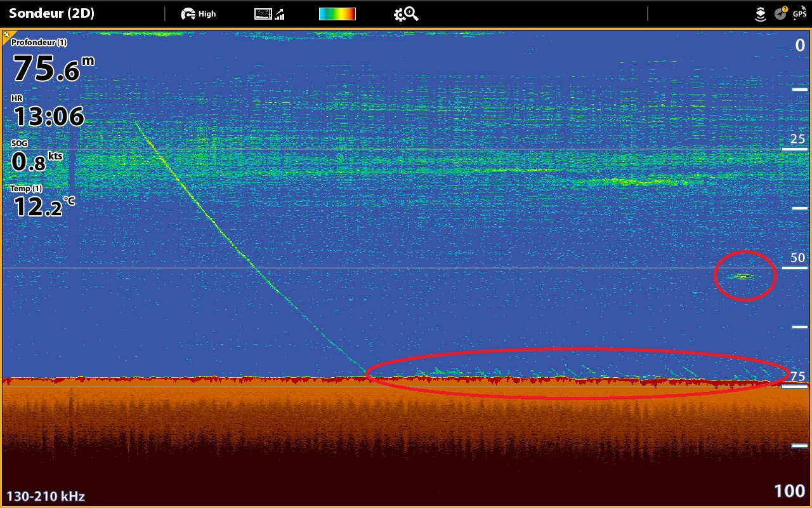Tap the 50 depth scale marker

797,258
